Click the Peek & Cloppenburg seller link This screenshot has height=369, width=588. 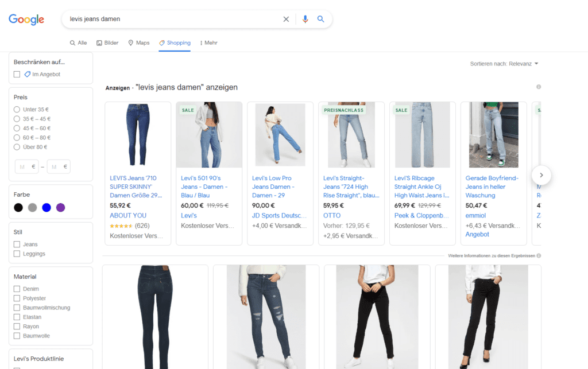click(421, 215)
